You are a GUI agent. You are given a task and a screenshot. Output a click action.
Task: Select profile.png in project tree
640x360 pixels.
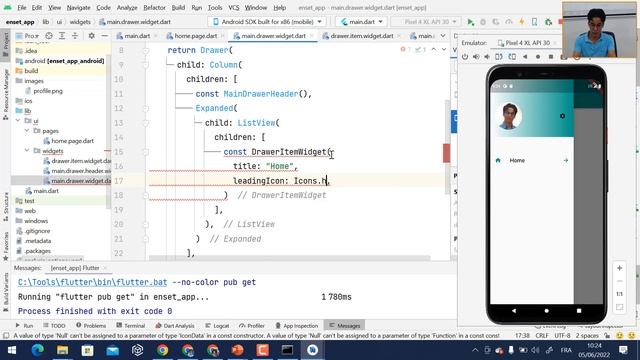pos(48,91)
